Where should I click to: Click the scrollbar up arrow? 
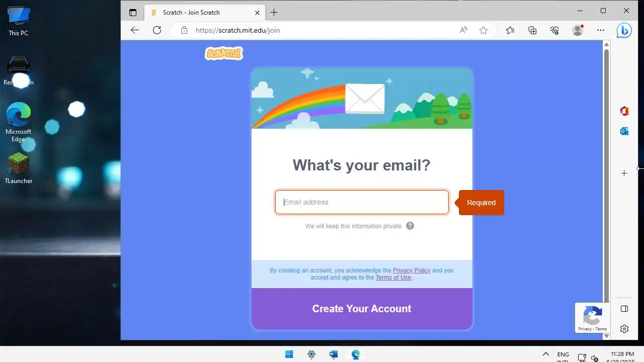(x=606, y=44)
